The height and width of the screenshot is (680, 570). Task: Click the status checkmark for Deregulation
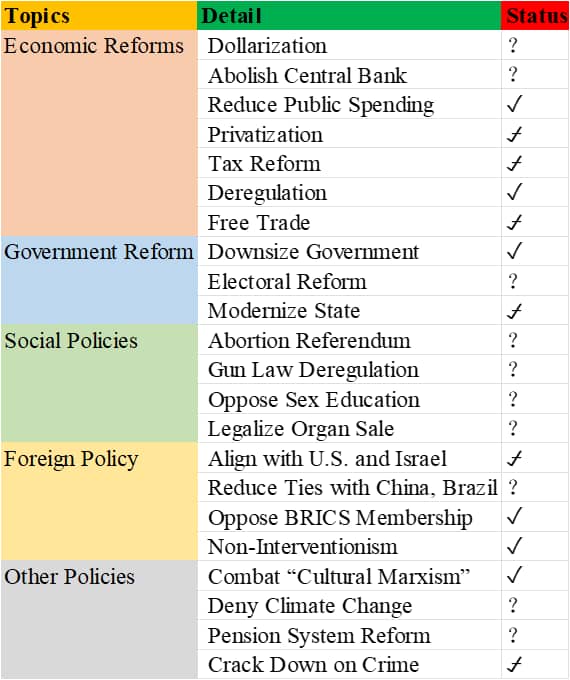pos(514,192)
